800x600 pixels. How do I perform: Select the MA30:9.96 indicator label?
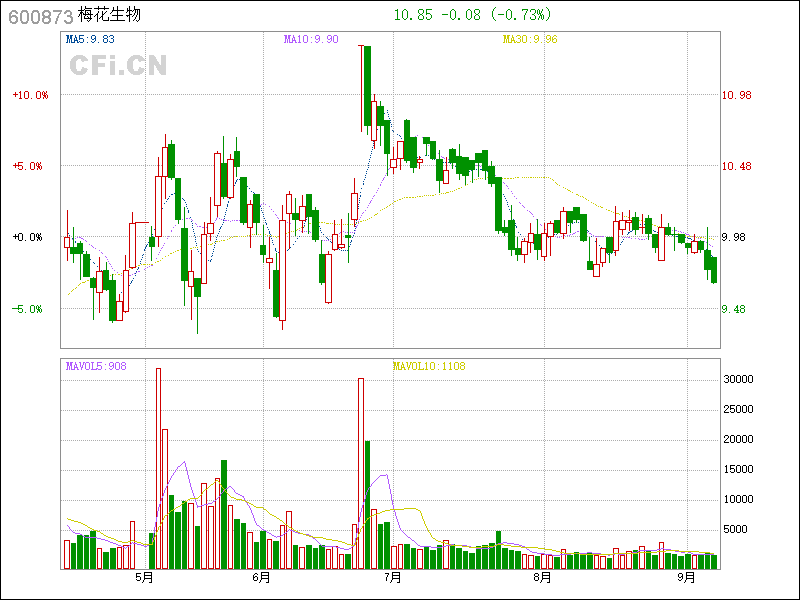coord(529,39)
